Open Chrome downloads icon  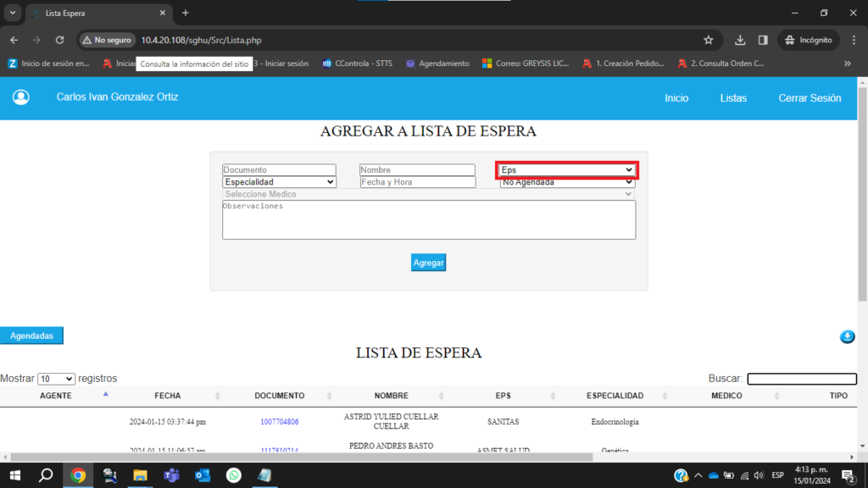tap(740, 40)
